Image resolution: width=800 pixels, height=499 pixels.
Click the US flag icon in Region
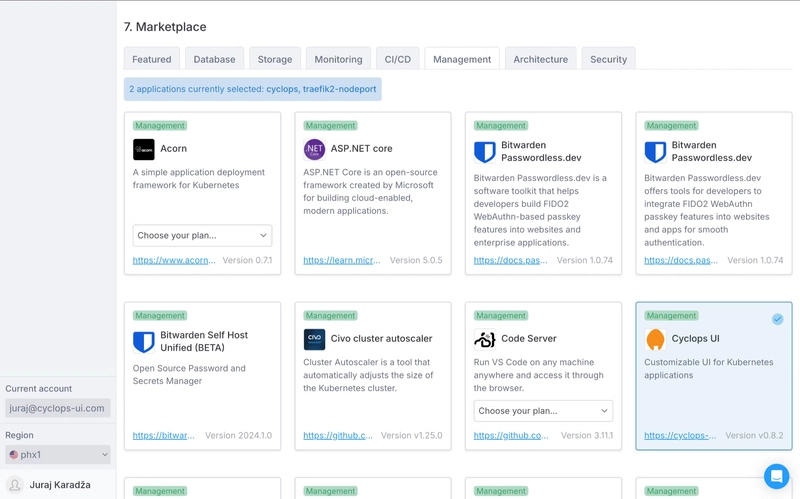(x=14, y=455)
